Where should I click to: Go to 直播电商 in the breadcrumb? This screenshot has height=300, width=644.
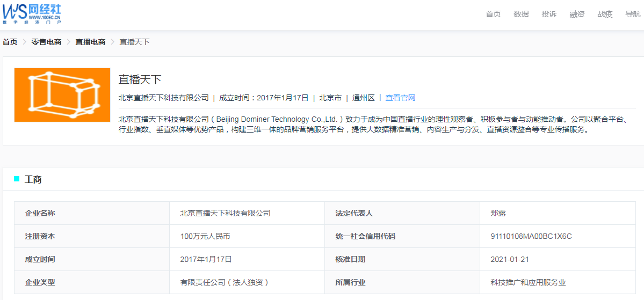click(x=90, y=42)
